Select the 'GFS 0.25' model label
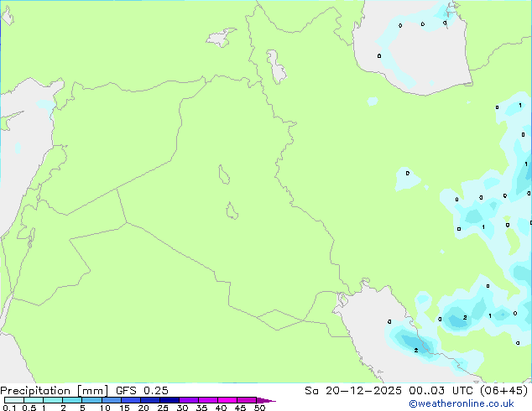 (142, 391)
